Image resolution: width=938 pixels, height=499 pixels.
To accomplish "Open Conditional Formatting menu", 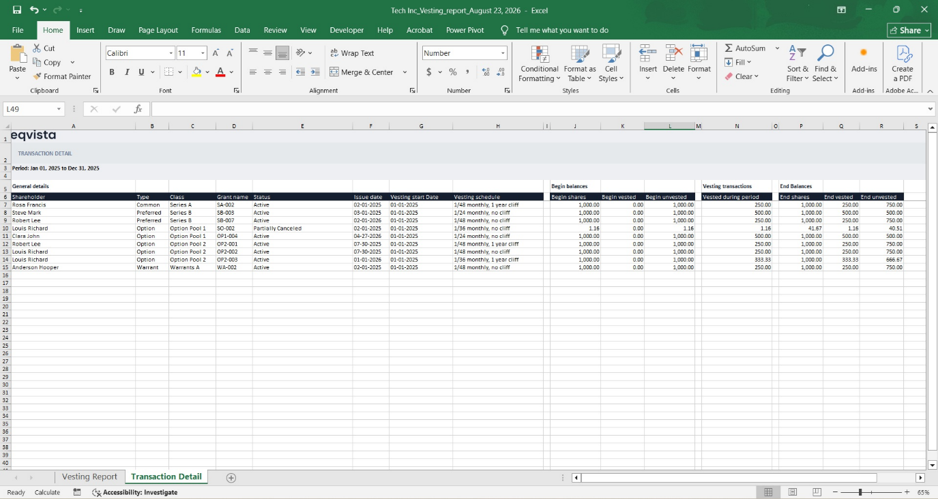I will [540, 64].
